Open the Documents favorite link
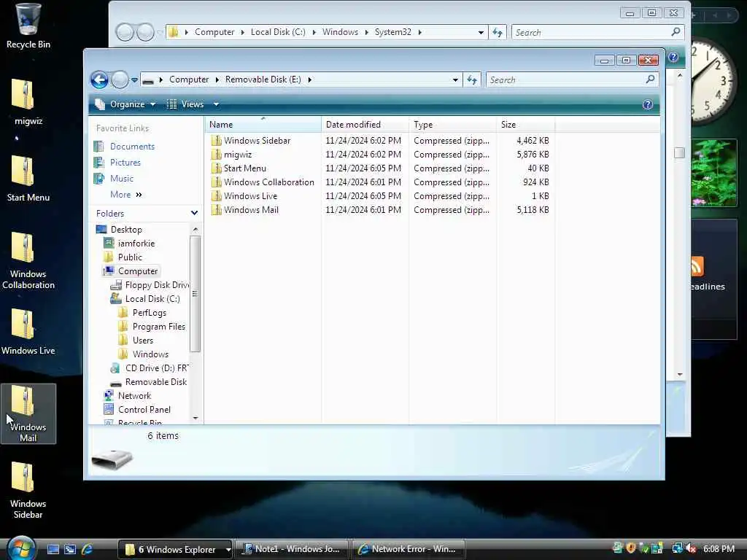This screenshot has width=747, height=560. [x=132, y=146]
